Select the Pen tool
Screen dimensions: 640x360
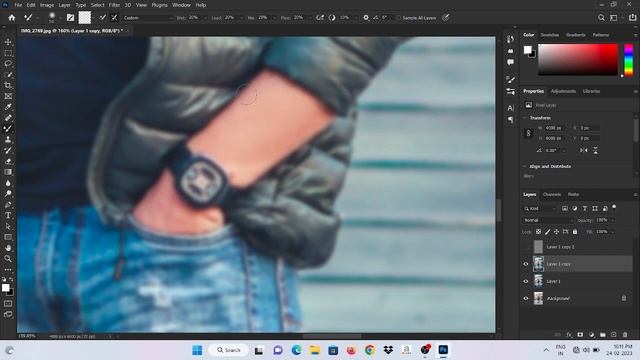pyautogui.click(x=8, y=204)
